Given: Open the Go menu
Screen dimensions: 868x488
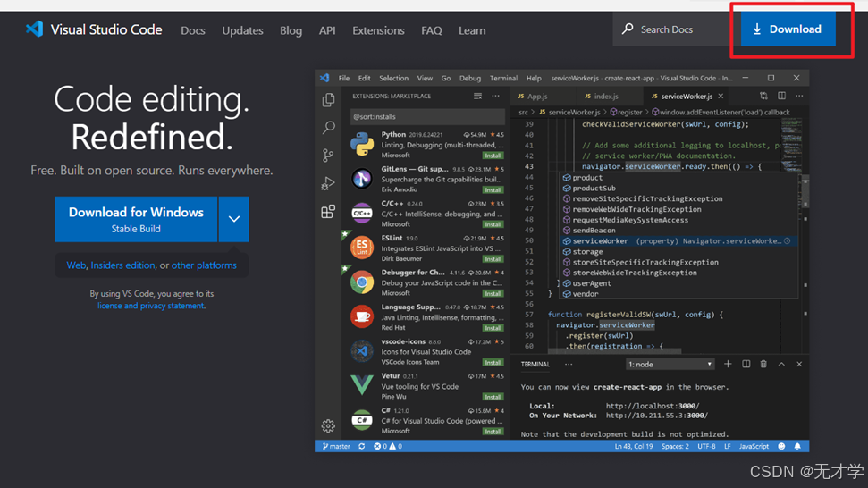Looking at the screenshot, I should coord(446,78).
